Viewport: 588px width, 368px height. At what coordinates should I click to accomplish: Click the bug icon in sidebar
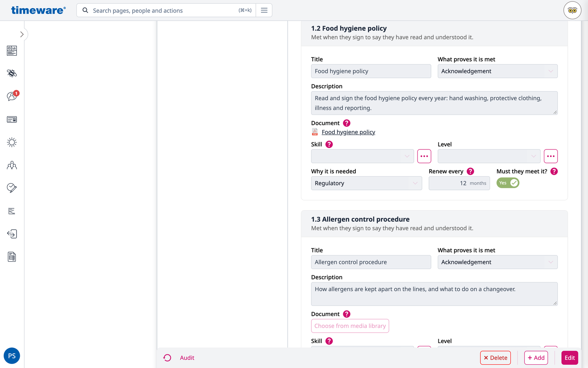click(x=12, y=73)
